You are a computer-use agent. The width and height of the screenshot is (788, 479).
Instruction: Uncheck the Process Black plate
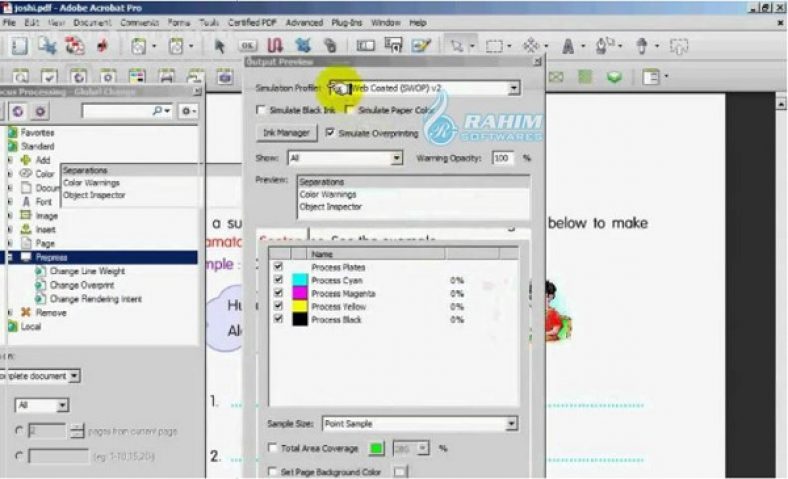click(278, 319)
